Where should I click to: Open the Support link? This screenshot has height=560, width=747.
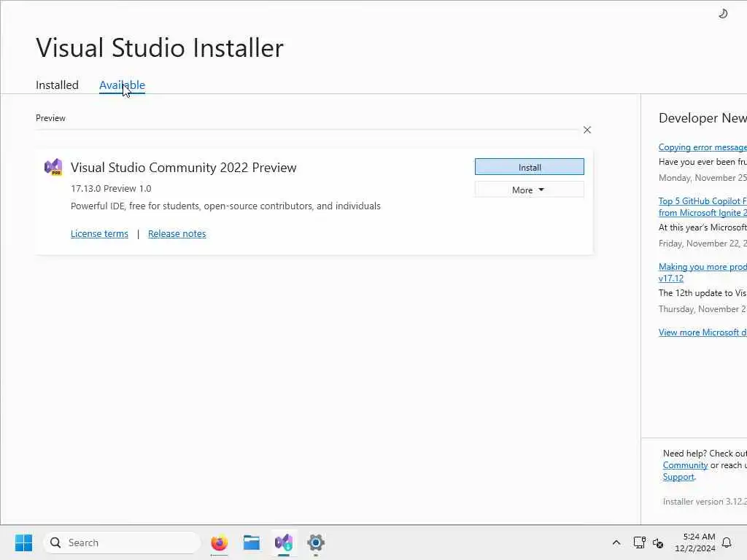pos(678,477)
